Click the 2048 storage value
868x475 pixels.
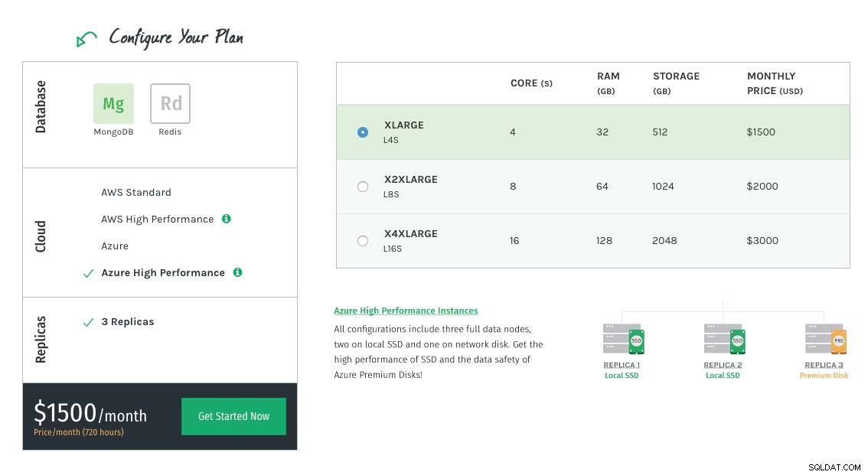(664, 240)
